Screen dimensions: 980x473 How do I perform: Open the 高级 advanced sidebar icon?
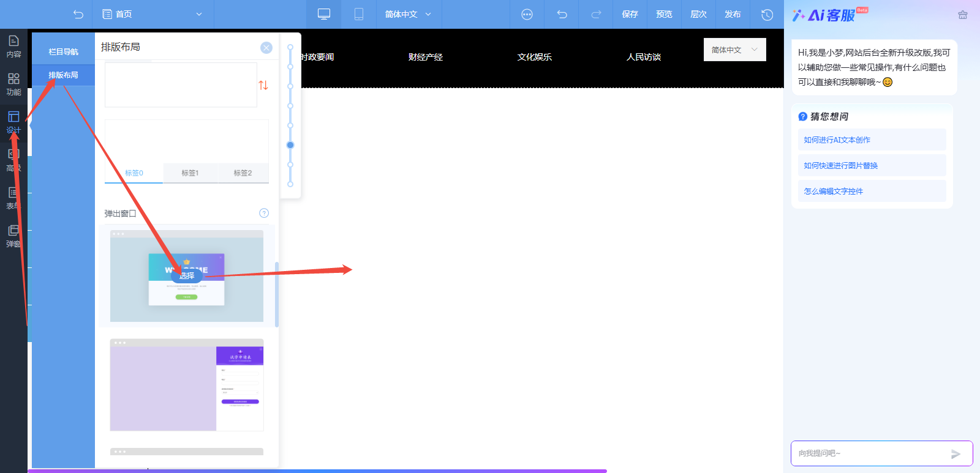[x=13, y=160]
